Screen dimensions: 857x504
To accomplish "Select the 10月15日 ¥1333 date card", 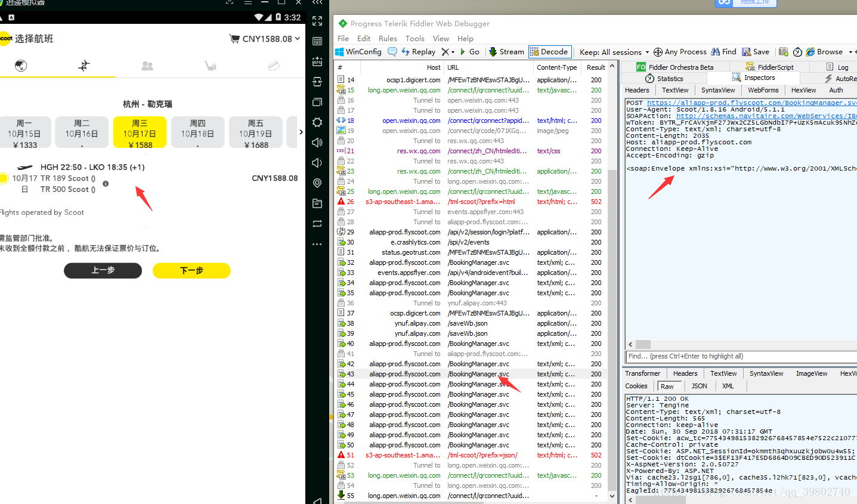I will (24, 132).
